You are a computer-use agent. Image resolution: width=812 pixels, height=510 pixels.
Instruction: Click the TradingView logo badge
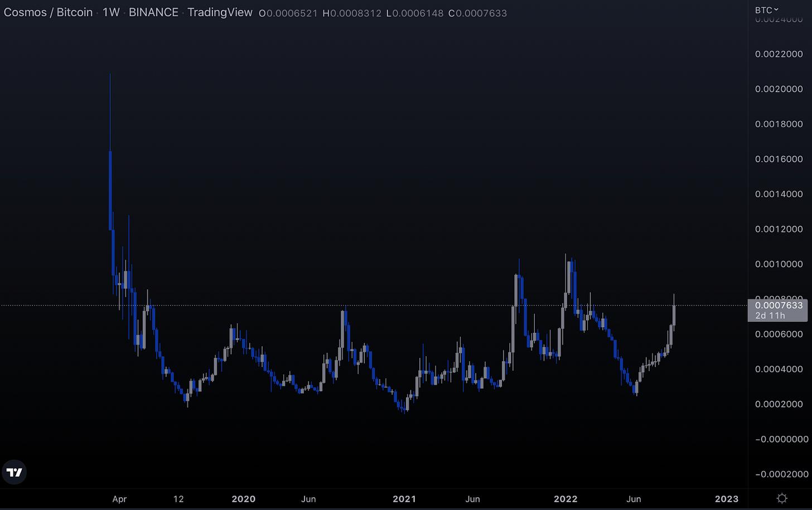click(x=14, y=473)
